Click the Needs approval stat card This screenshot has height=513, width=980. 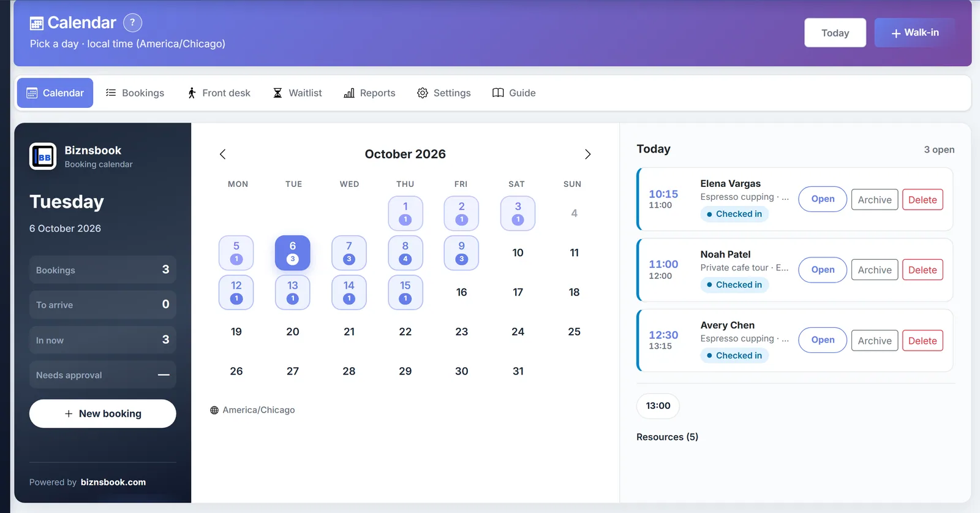point(103,375)
